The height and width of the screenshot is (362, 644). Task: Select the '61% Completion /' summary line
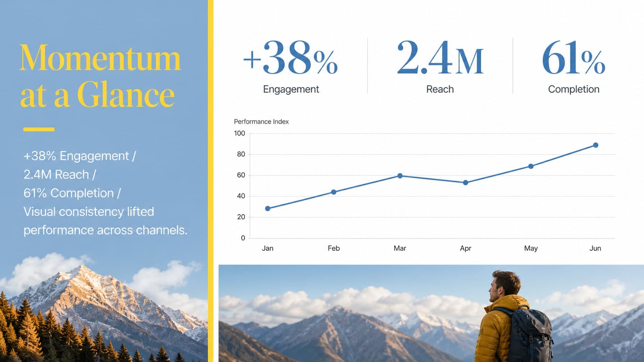coord(72,193)
